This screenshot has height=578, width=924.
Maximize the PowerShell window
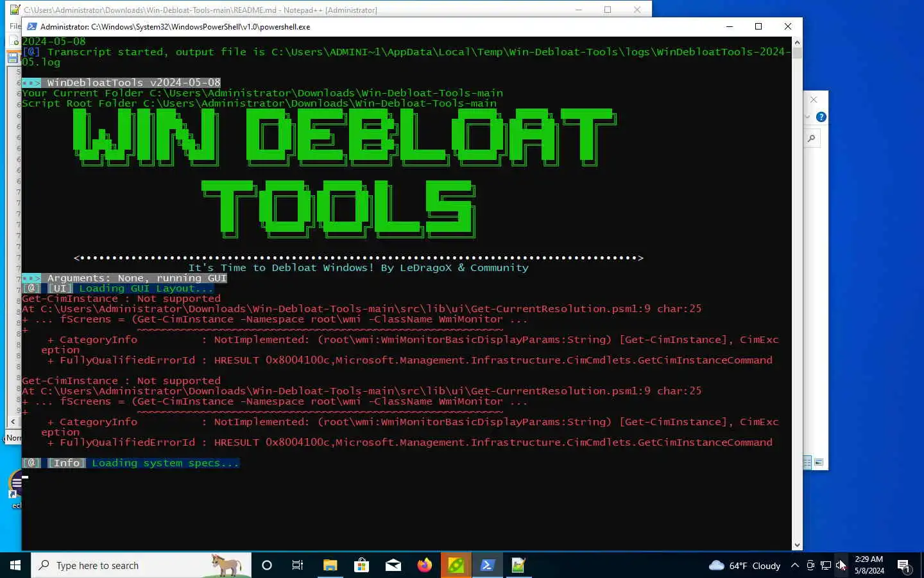tap(758, 26)
